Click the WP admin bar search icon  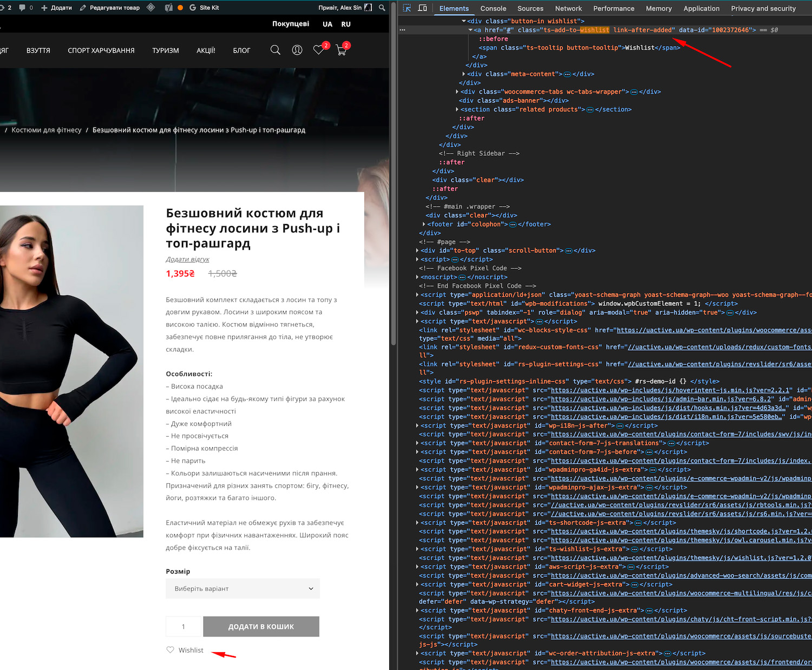coord(382,8)
